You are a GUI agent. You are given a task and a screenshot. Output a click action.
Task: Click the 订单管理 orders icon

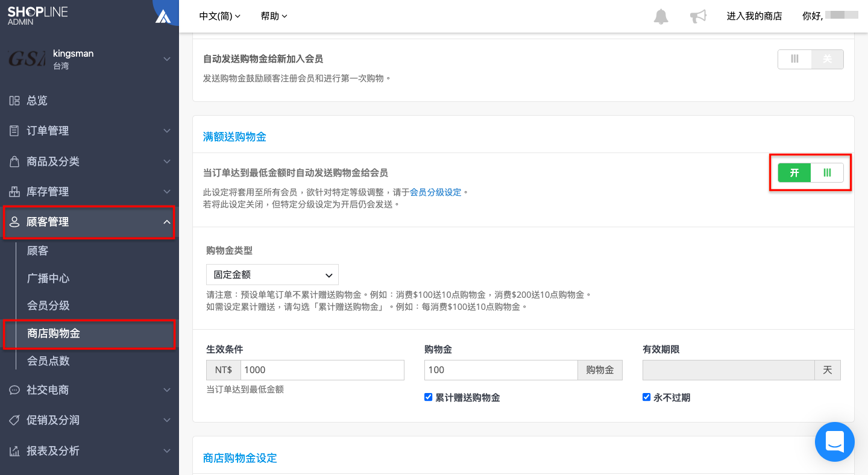14,131
